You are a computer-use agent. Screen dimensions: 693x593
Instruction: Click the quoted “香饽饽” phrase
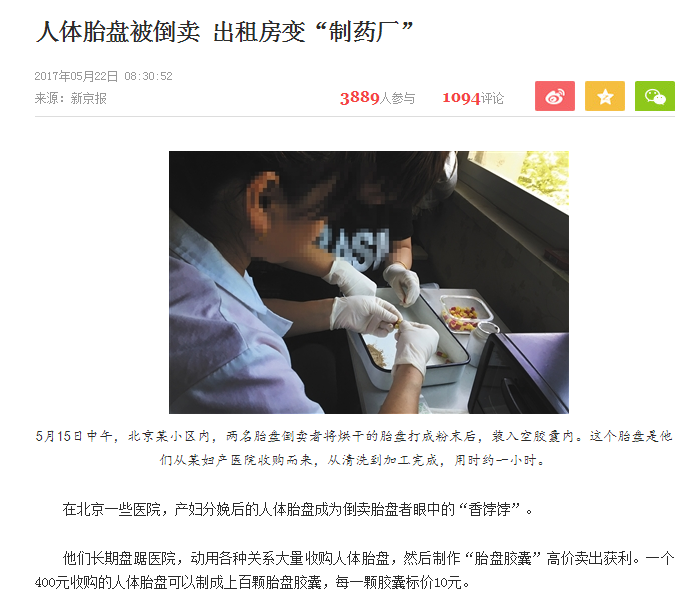point(490,509)
